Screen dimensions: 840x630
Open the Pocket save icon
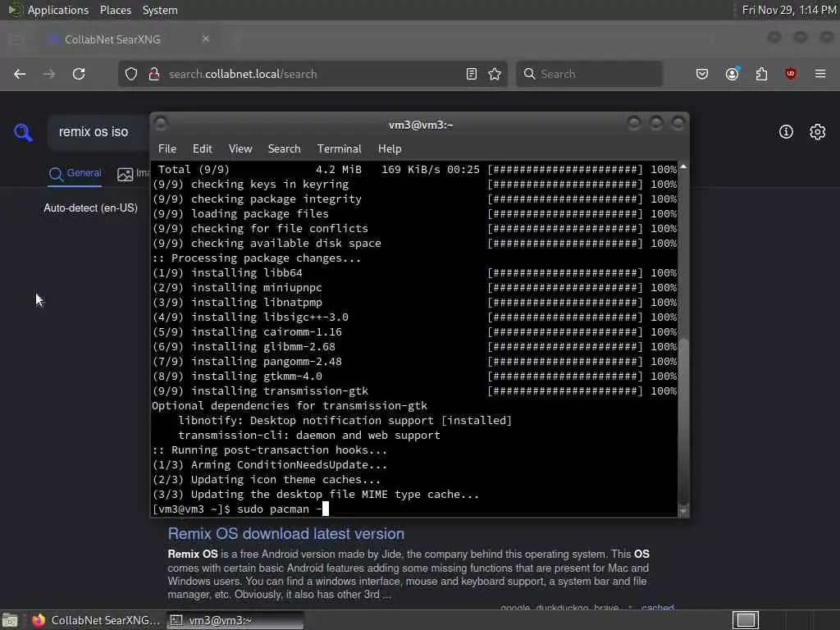pyautogui.click(x=702, y=74)
